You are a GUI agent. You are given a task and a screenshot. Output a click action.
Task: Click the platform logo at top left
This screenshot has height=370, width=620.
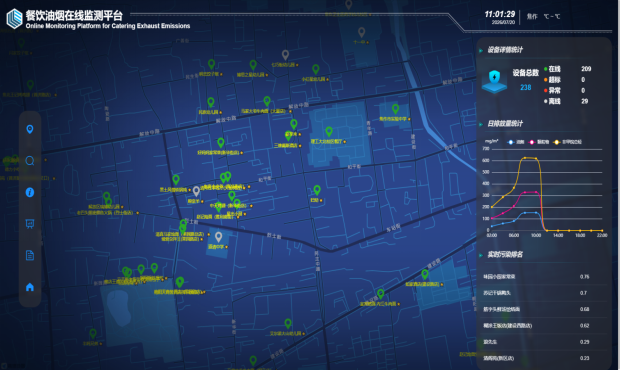(x=15, y=19)
